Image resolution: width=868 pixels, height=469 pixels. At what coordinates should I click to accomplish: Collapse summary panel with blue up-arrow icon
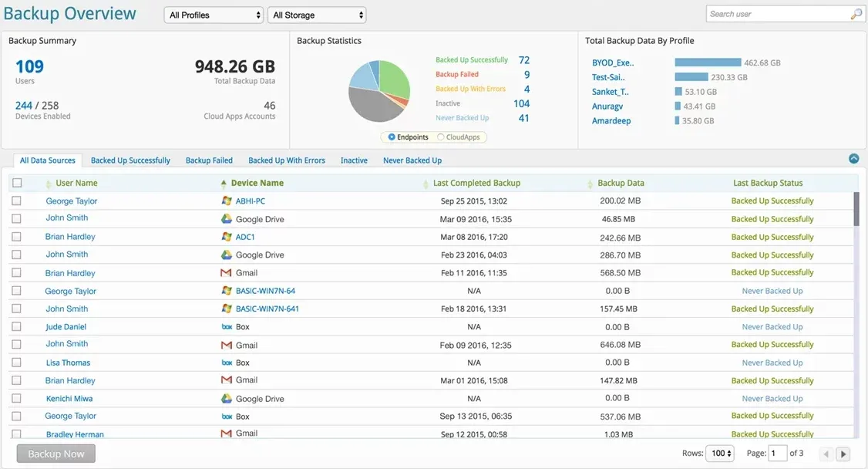click(x=854, y=159)
